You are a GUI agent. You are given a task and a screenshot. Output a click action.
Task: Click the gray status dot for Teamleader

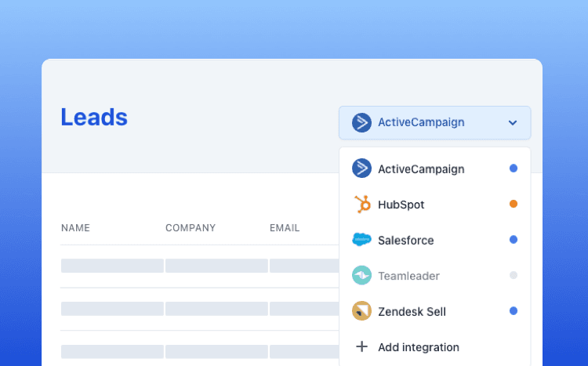514,275
